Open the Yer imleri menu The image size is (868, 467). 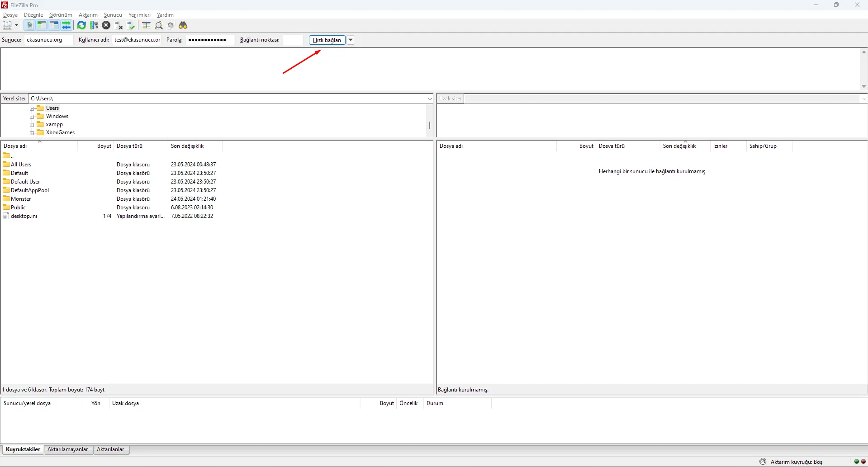point(139,15)
